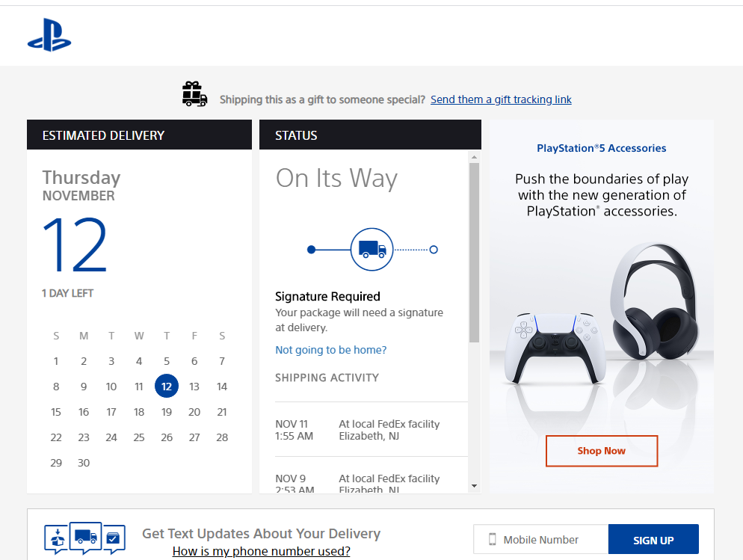Focus the Mobile Number input field
The width and height of the screenshot is (743, 560).
549,539
